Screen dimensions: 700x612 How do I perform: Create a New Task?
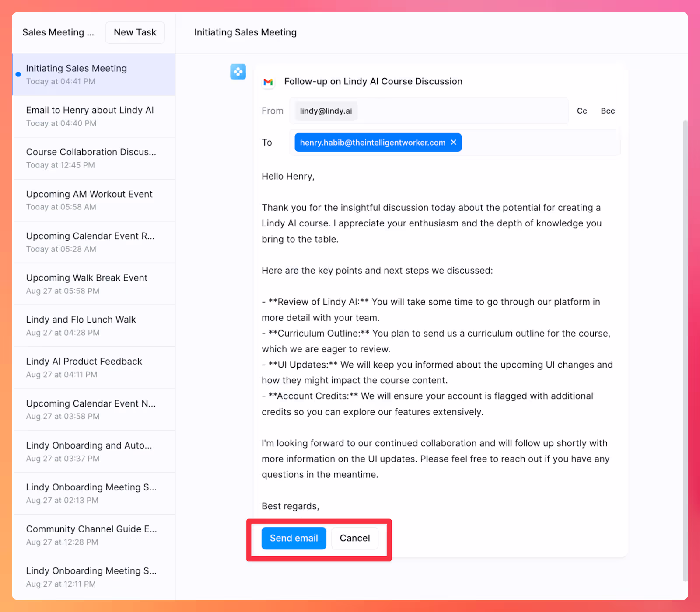135,32
